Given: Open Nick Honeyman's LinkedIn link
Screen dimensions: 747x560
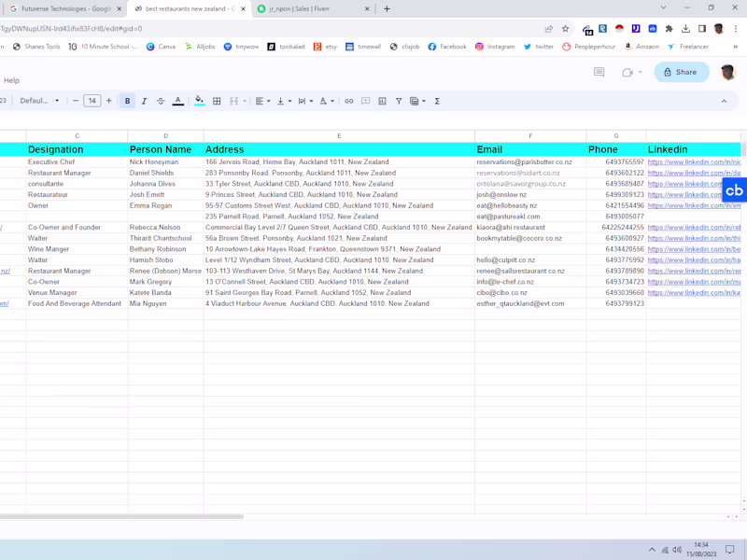Looking at the screenshot, I should click(694, 161).
